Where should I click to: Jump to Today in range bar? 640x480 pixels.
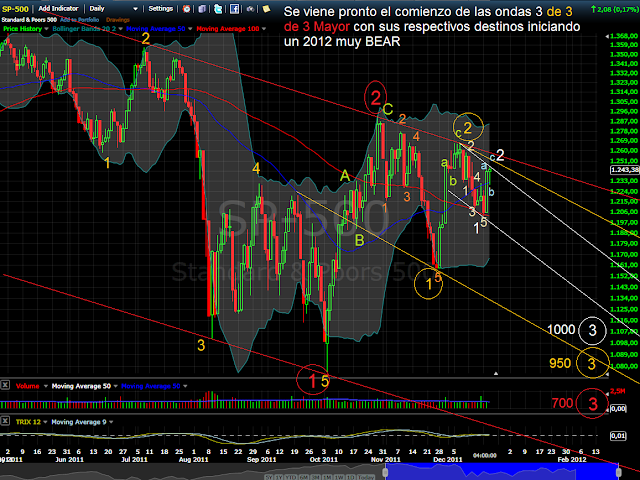pos(366,477)
